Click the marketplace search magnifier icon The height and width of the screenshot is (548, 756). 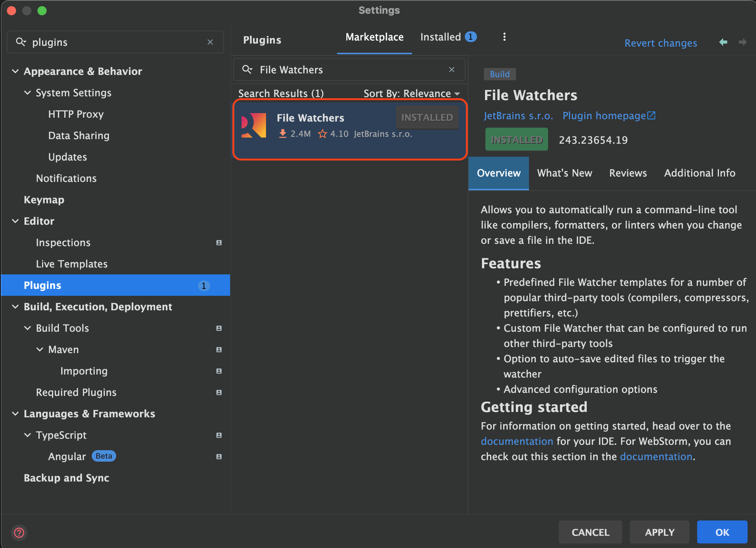point(247,70)
